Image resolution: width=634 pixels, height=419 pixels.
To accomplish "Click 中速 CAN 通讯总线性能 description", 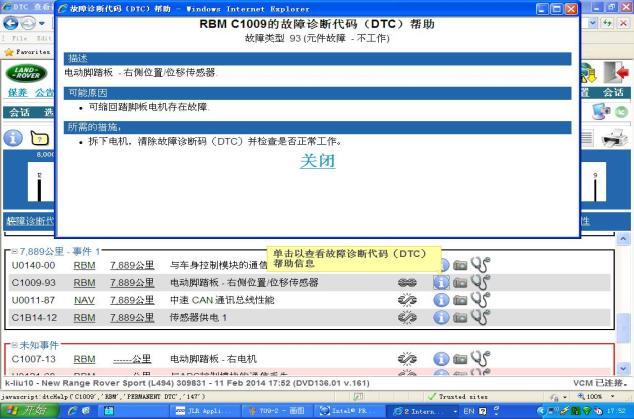I will [x=222, y=300].
